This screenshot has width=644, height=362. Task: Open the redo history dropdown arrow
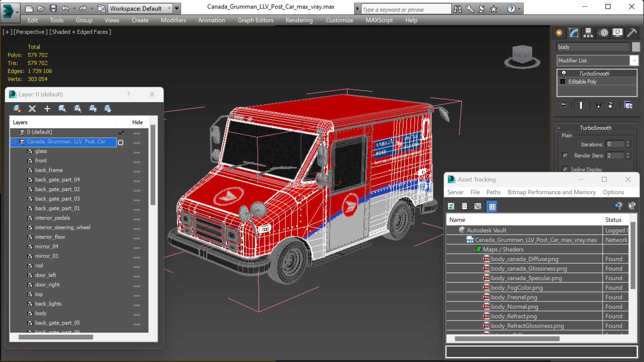coord(92,8)
